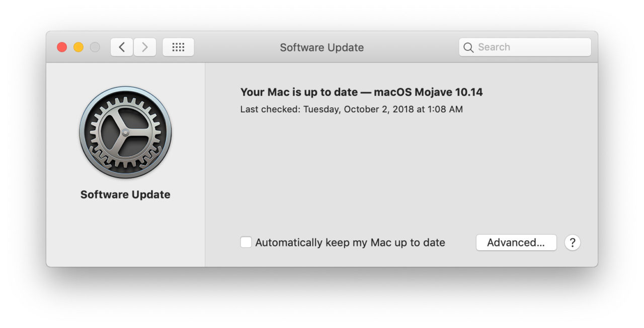Click the gray disabled zoom button
Image resolution: width=644 pixels, height=328 pixels.
tap(95, 47)
